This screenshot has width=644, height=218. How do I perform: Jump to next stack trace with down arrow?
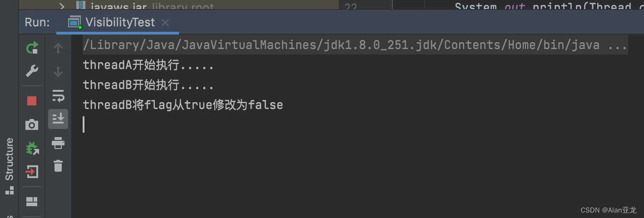tap(58, 72)
